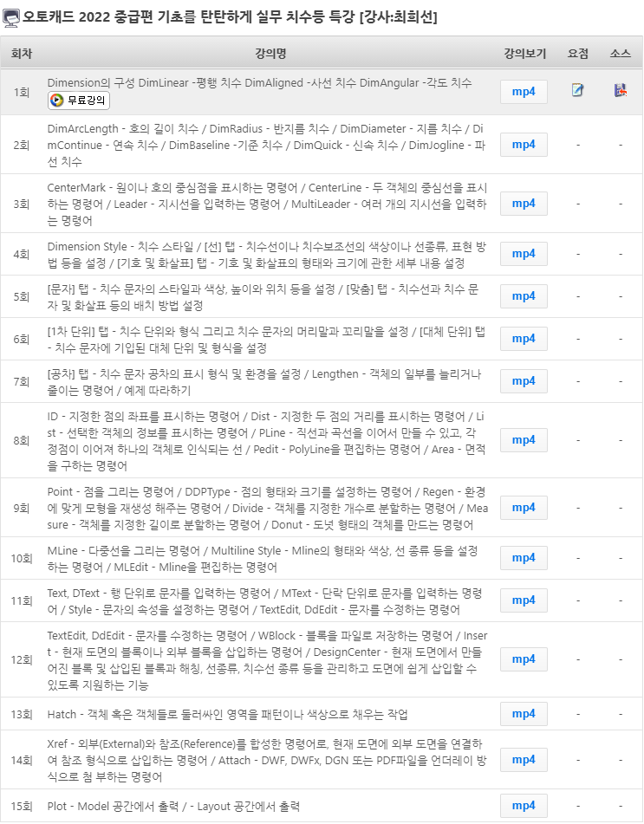Click the 회차 column header
Screen dimensions: 644x824
22,54
